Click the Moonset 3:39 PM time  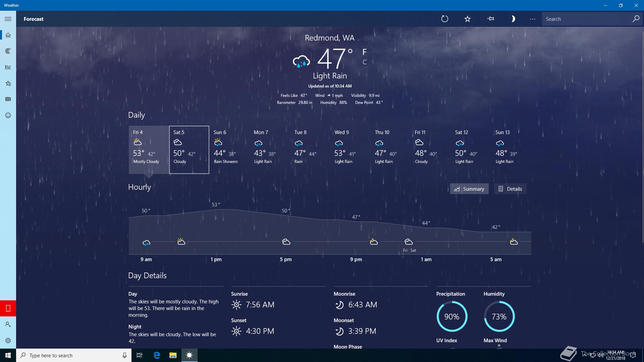(362, 331)
